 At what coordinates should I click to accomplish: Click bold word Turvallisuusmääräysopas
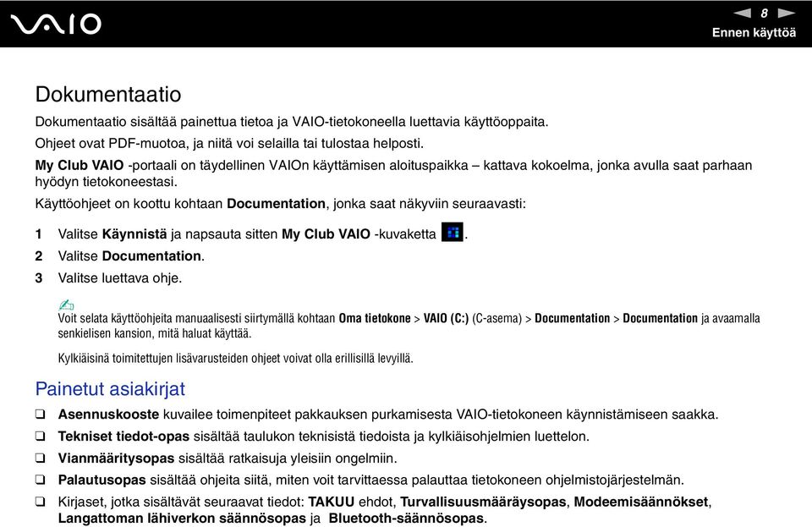[483, 502]
